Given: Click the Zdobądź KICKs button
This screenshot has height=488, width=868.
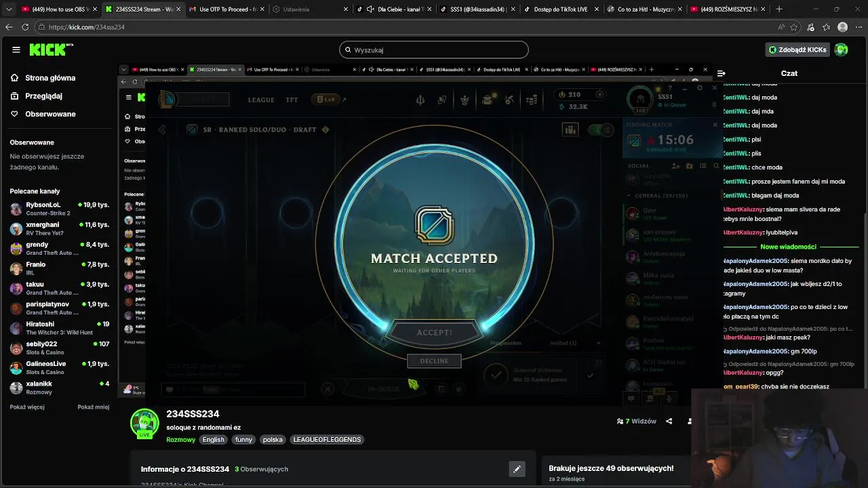Looking at the screenshot, I should click(x=797, y=49).
